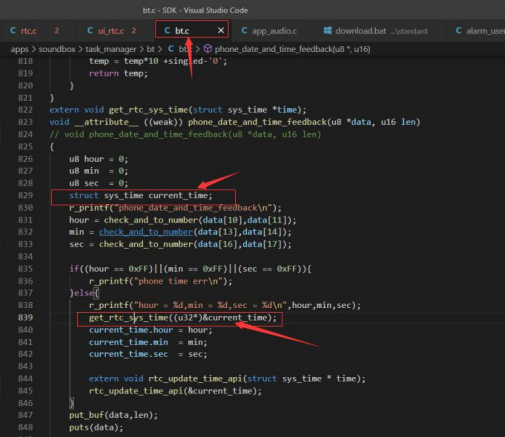Click "struct sys_time current_time;" on line 829

tap(141, 195)
